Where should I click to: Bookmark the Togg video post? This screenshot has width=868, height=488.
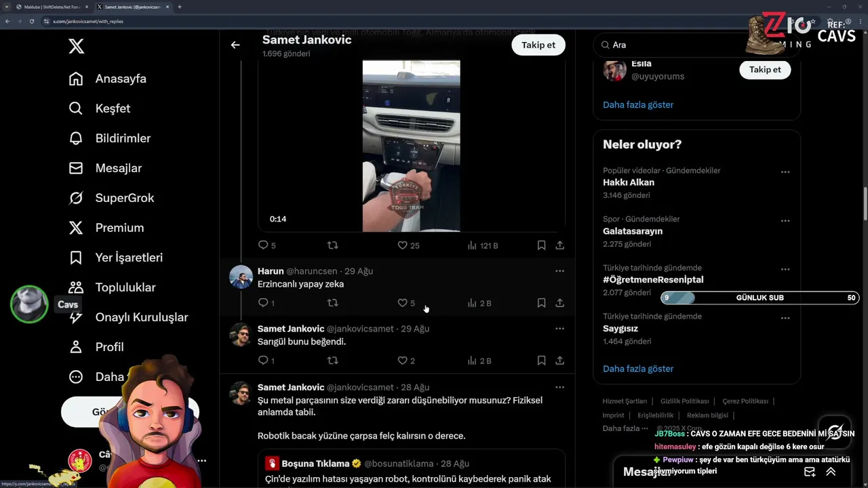[x=541, y=245]
